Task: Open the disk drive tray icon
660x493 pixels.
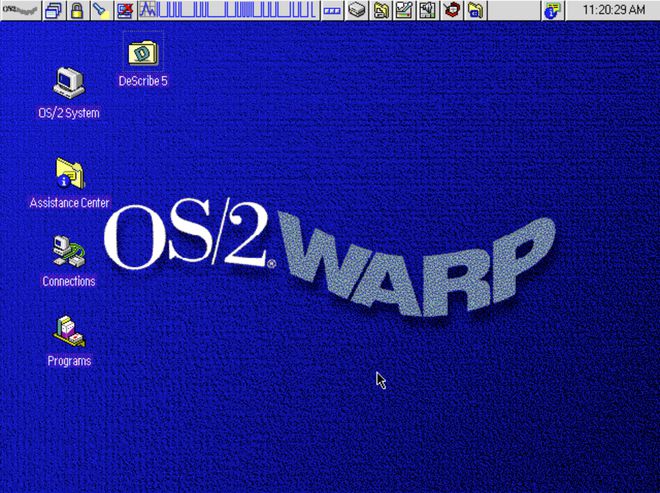Action: (356, 10)
